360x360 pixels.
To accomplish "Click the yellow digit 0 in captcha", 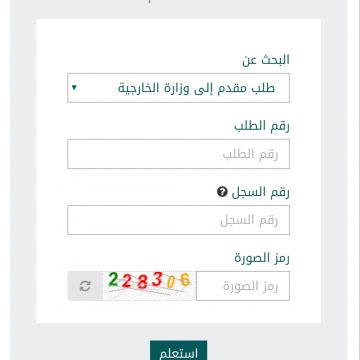I will [x=171, y=283].
